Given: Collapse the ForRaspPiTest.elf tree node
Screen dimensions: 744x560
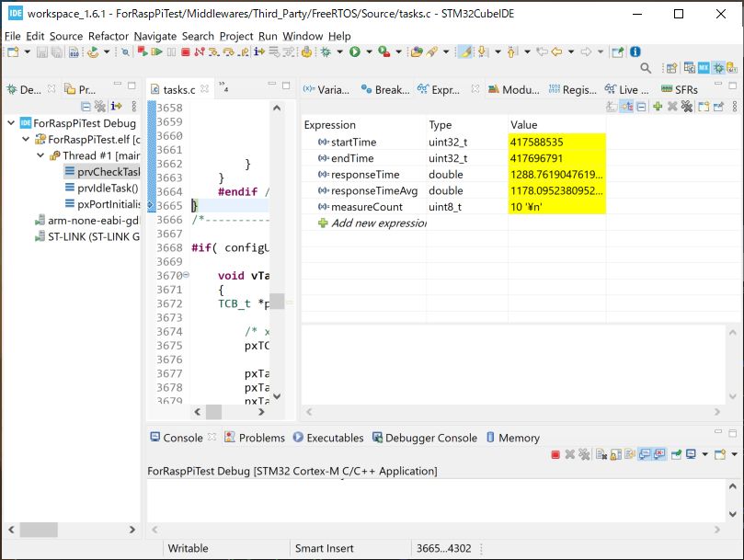Looking at the screenshot, I should 26,140.
